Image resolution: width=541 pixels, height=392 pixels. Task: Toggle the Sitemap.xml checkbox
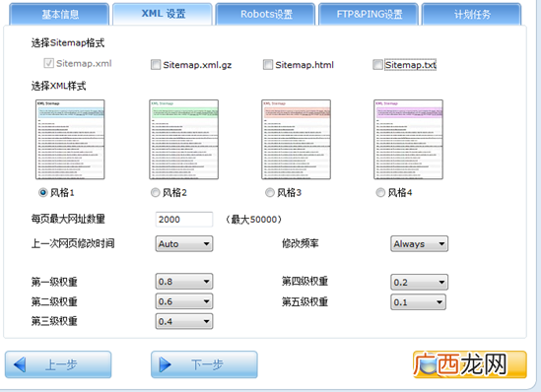click(48, 63)
